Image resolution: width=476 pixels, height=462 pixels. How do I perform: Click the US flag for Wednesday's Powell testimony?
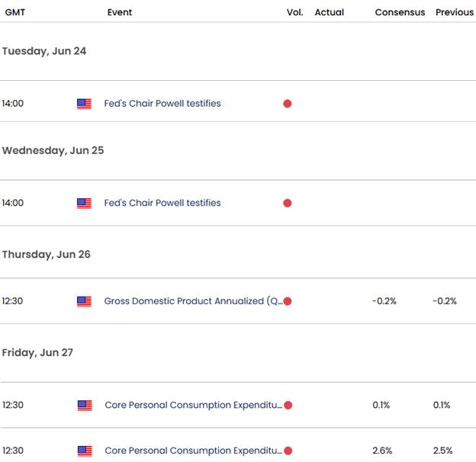coord(84,203)
